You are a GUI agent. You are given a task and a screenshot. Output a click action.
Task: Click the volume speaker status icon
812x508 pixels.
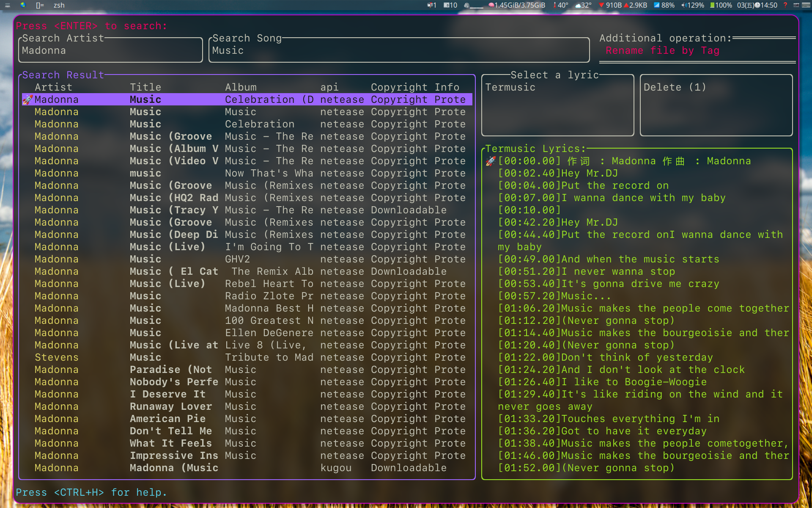point(683,5)
